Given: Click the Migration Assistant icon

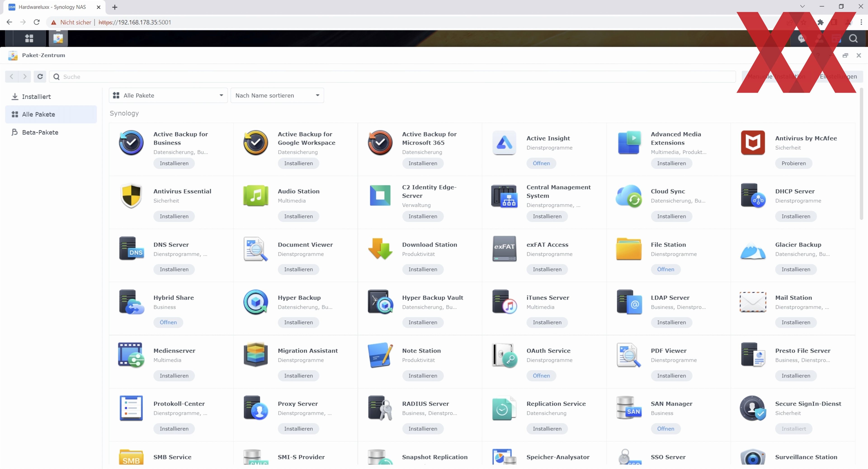Looking at the screenshot, I should pyautogui.click(x=255, y=355).
